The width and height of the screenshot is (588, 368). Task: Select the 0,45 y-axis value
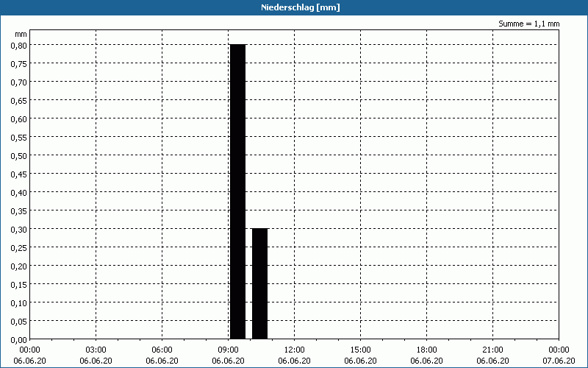(19, 174)
